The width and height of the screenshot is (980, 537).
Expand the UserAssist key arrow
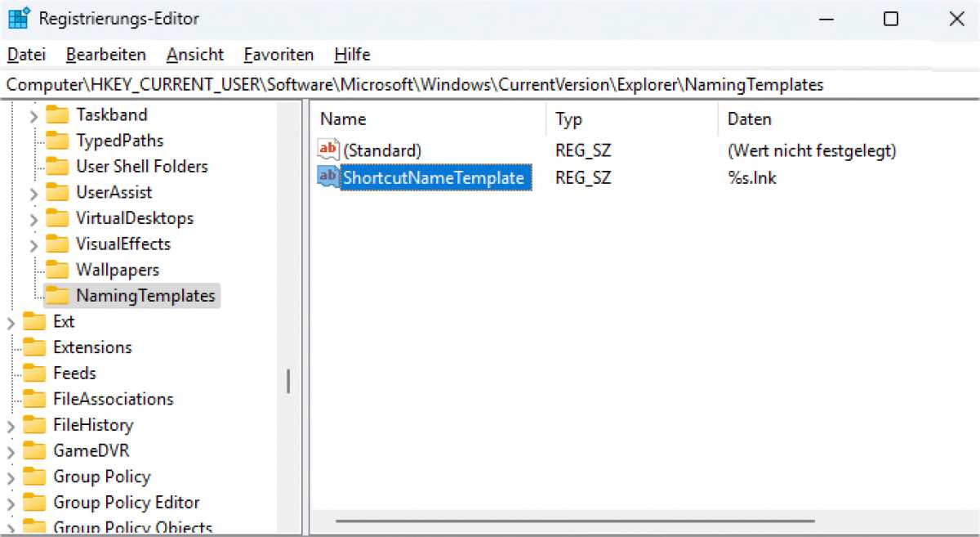point(33,193)
